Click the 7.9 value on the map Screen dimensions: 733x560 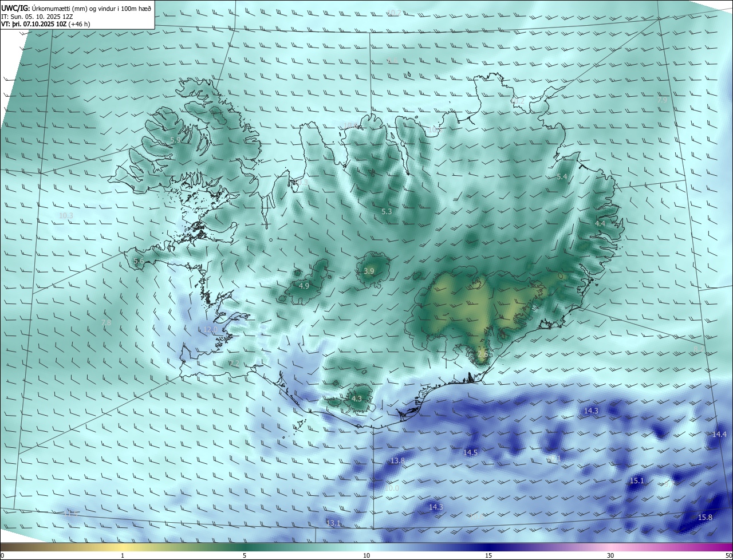coord(662,100)
